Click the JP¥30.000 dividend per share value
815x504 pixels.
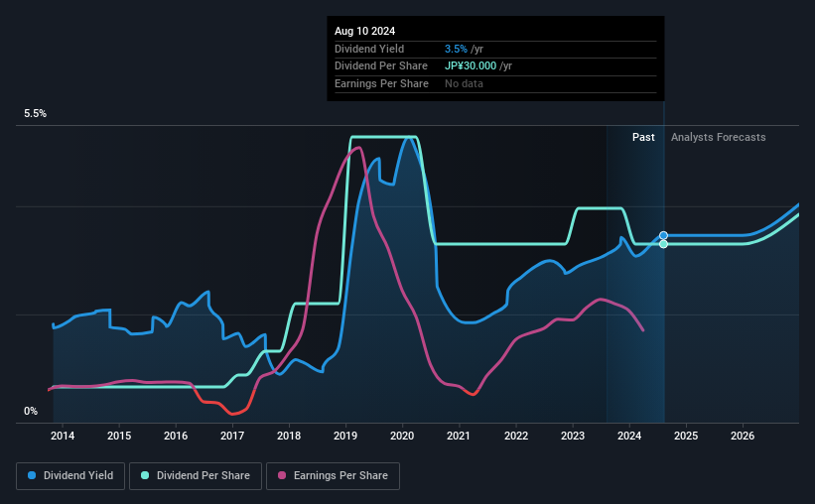471,66
